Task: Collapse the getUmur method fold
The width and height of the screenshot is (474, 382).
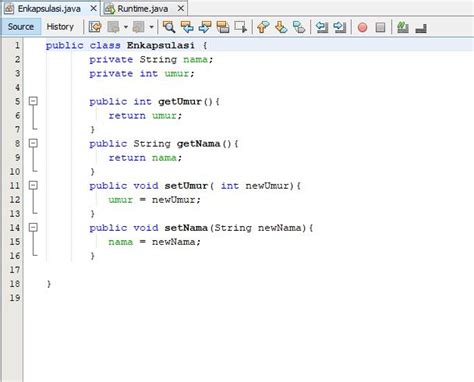Action: point(33,101)
